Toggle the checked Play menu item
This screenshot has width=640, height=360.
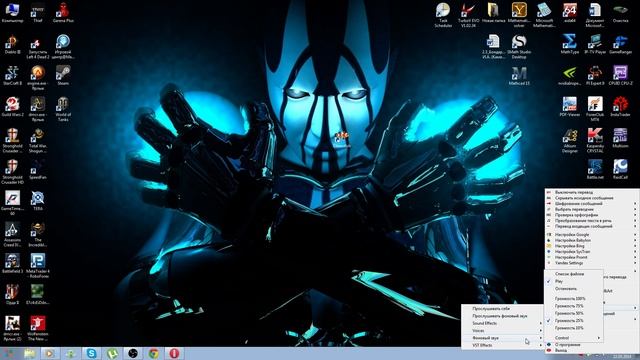click(573, 281)
